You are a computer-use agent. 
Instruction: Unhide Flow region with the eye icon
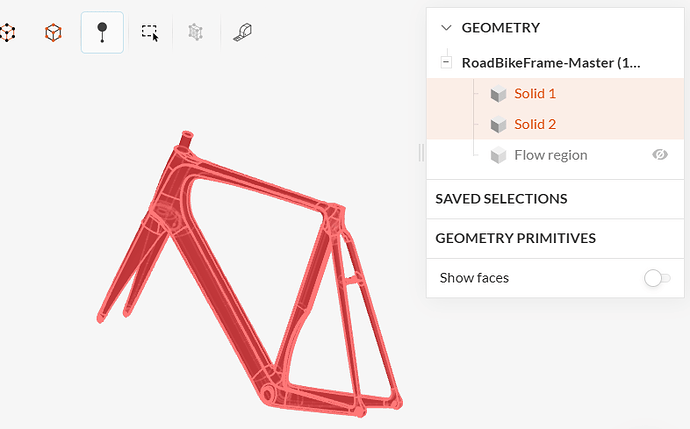659,155
